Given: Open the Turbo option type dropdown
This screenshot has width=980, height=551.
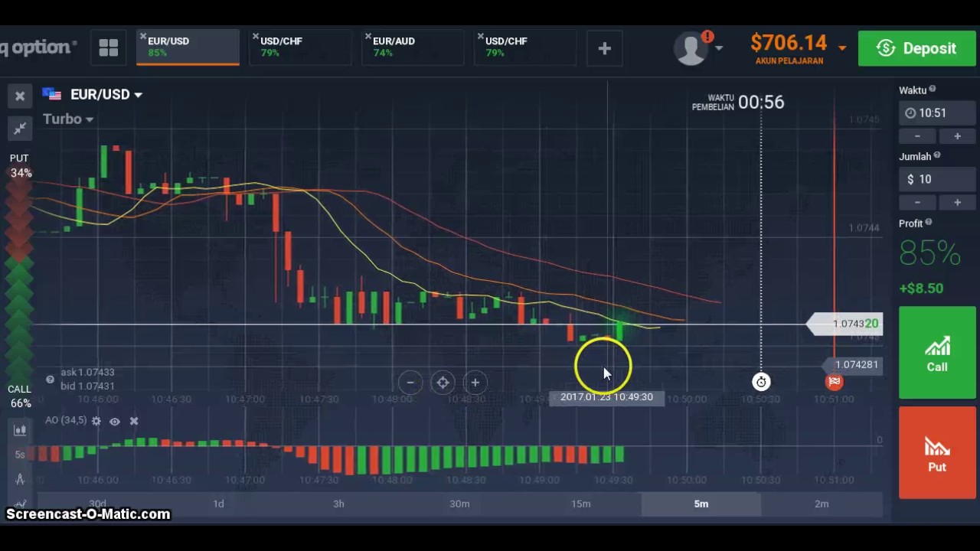Looking at the screenshot, I should 67,119.
